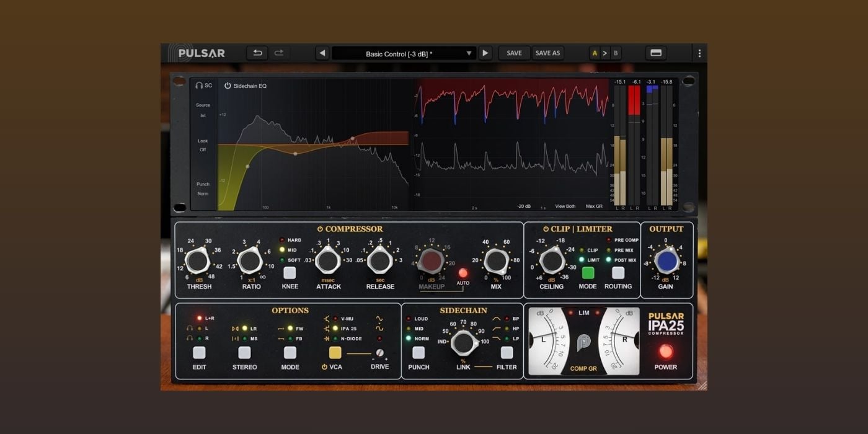Click the blue output GAIN knob
Image resolution: width=868 pixels, height=434 pixels.
click(666, 262)
